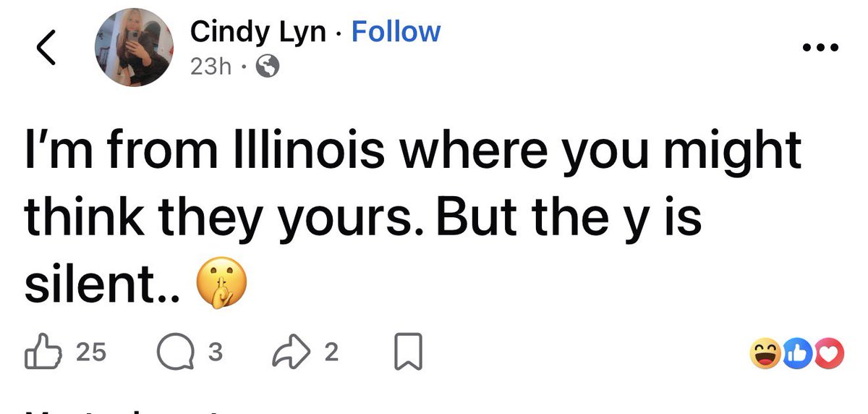Viewport: 868px width, 414px height.
Task: Follow Cindy Lyn
Action: (395, 32)
